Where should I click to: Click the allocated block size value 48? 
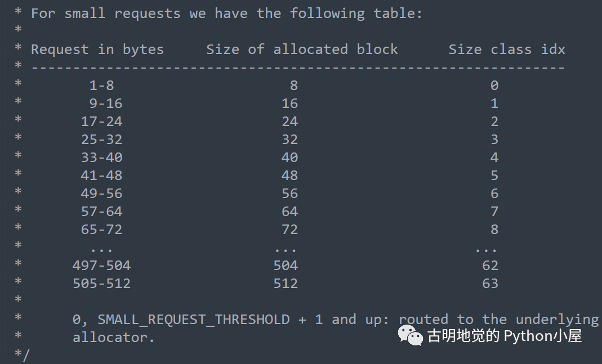coord(289,176)
